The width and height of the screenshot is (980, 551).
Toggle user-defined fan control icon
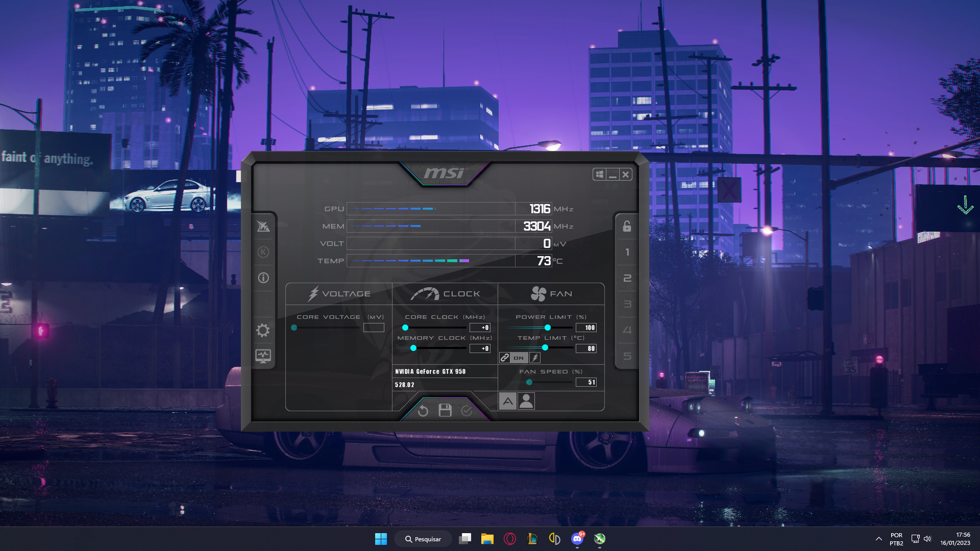tap(526, 402)
